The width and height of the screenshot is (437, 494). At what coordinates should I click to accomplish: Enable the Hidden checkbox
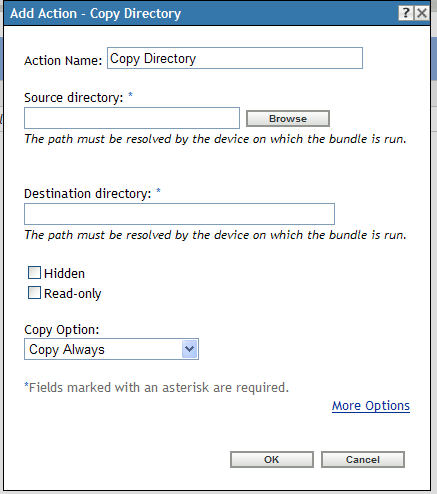(34, 273)
